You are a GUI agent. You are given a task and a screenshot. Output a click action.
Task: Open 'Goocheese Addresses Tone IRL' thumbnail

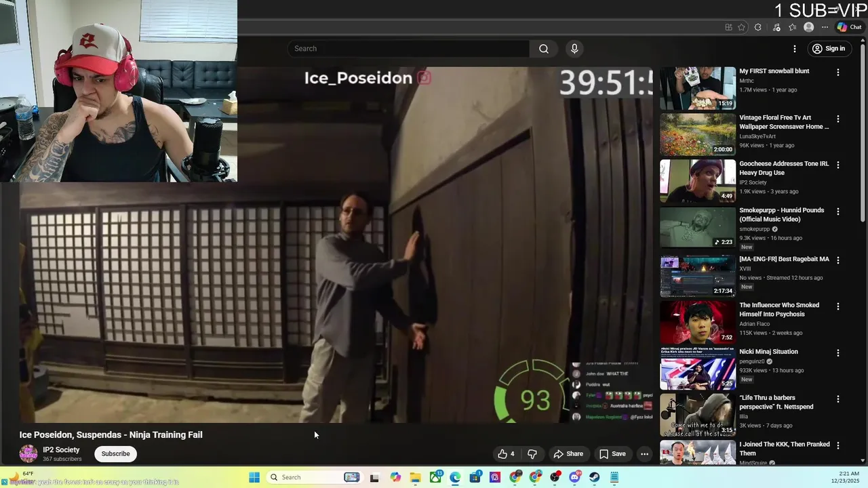coord(697,181)
